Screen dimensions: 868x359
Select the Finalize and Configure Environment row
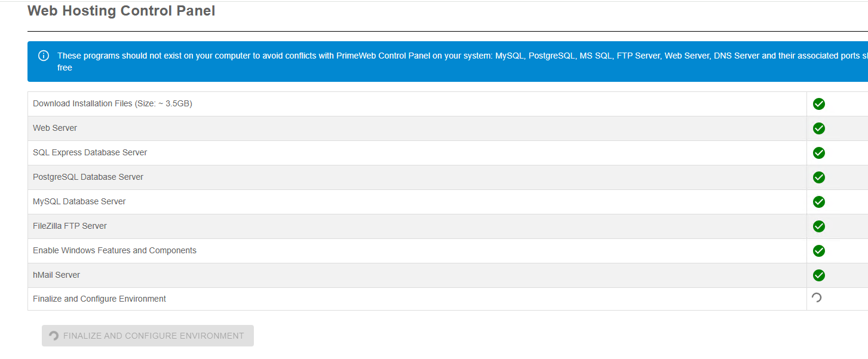click(99, 298)
